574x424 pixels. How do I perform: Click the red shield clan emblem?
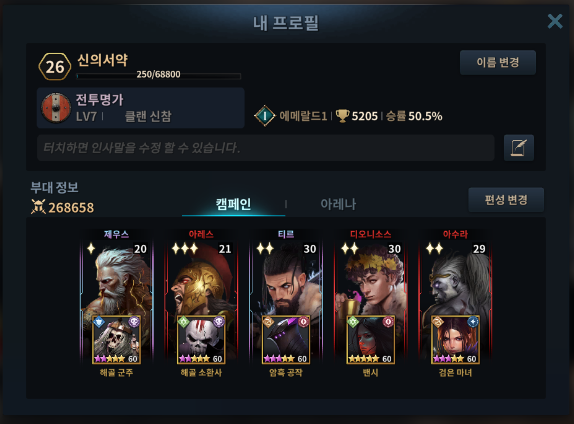point(56,108)
